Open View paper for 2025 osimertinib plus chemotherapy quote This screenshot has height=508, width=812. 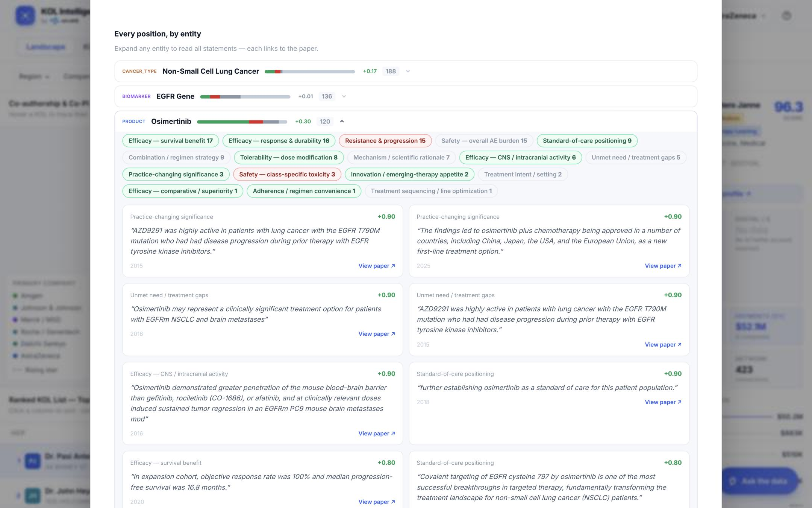tap(663, 266)
